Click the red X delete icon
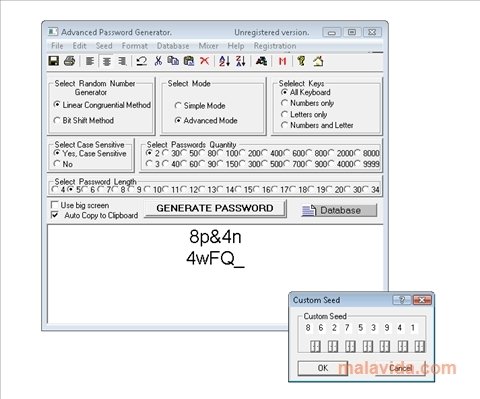 click(x=204, y=61)
